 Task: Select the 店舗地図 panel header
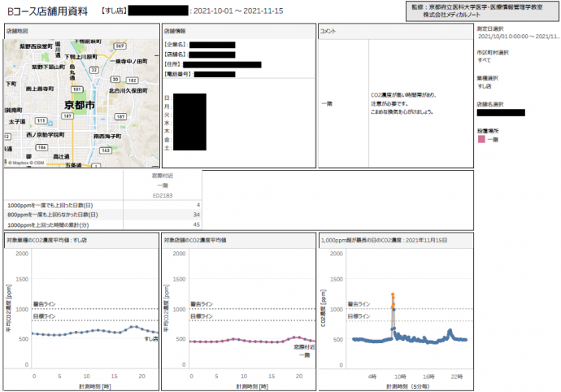(x=81, y=31)
